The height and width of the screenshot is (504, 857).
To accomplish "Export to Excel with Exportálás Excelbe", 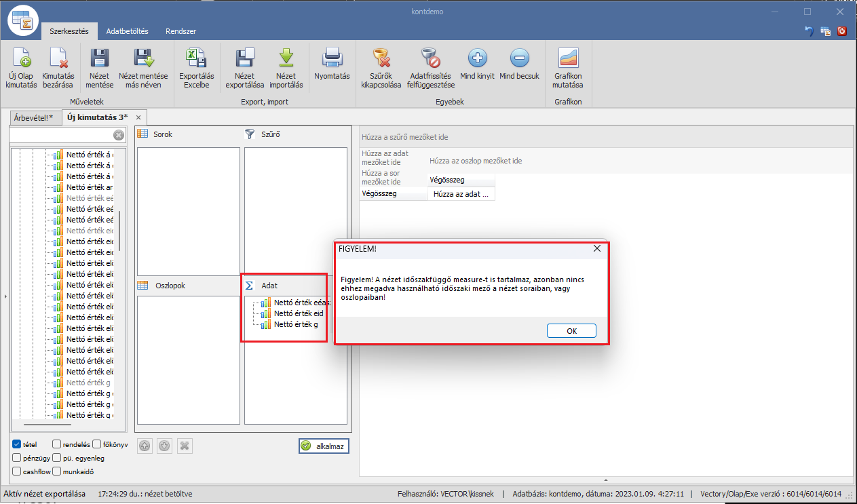I will point(196,60).
